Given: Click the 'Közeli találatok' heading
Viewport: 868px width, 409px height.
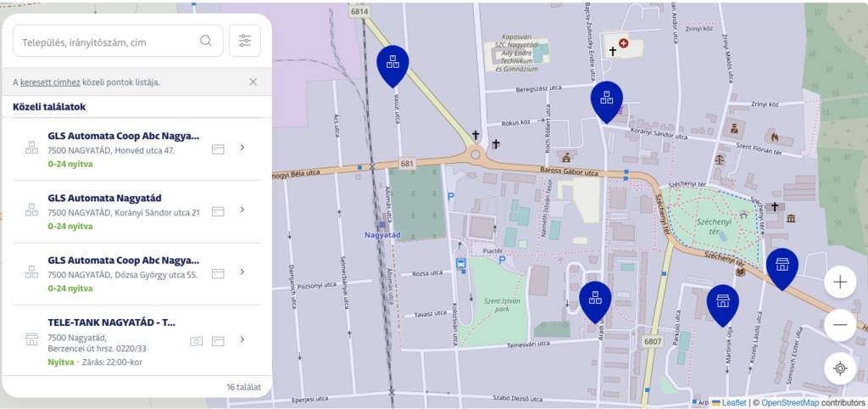Looking at the screenshot, I should pos(49,107).
